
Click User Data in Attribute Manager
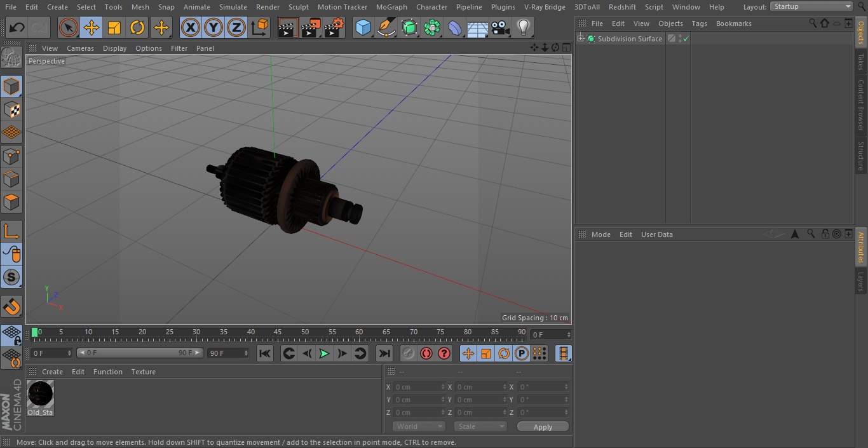(x=656, y=234)
